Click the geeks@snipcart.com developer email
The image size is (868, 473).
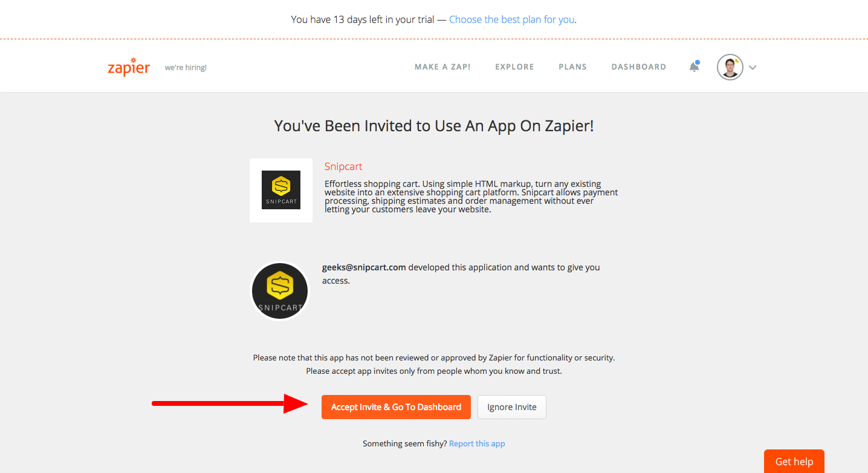click(x=364, y=267)
